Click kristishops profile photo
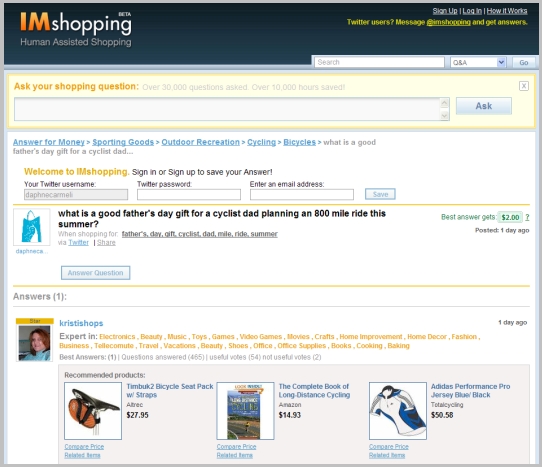Screen dimensions: 542x467 coord(34,343)
